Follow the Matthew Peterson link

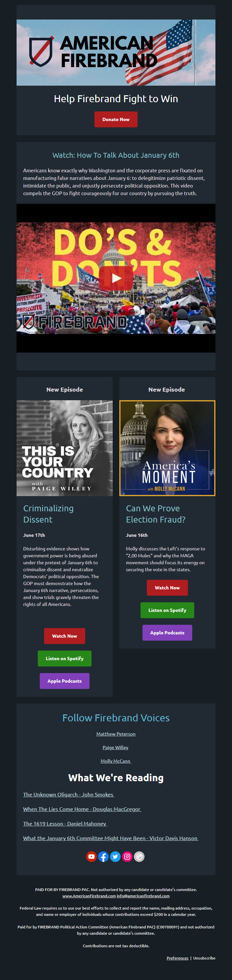(x=116, y=734)
